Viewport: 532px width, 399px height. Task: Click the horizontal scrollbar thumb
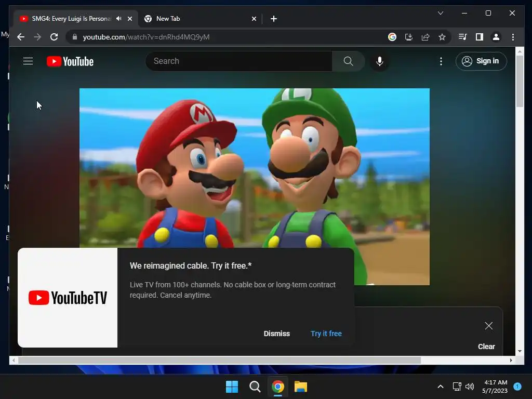[x=220, y=361]
